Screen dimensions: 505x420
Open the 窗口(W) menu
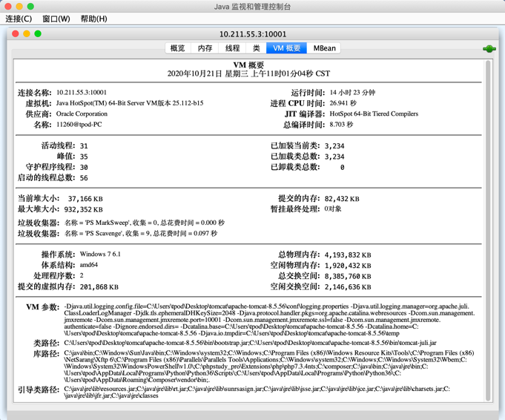(56, 19)
